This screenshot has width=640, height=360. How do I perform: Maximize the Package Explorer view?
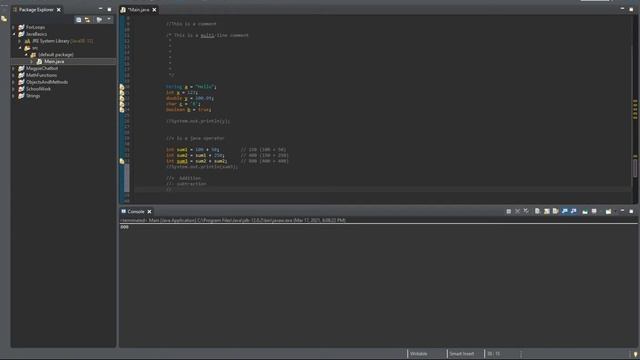point(109,9)
